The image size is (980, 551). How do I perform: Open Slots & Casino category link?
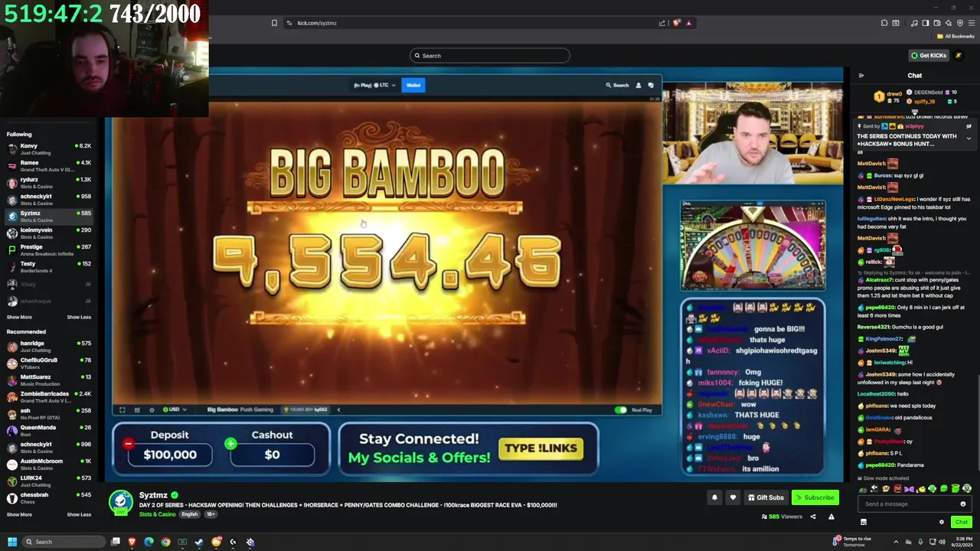click(157, 514)
